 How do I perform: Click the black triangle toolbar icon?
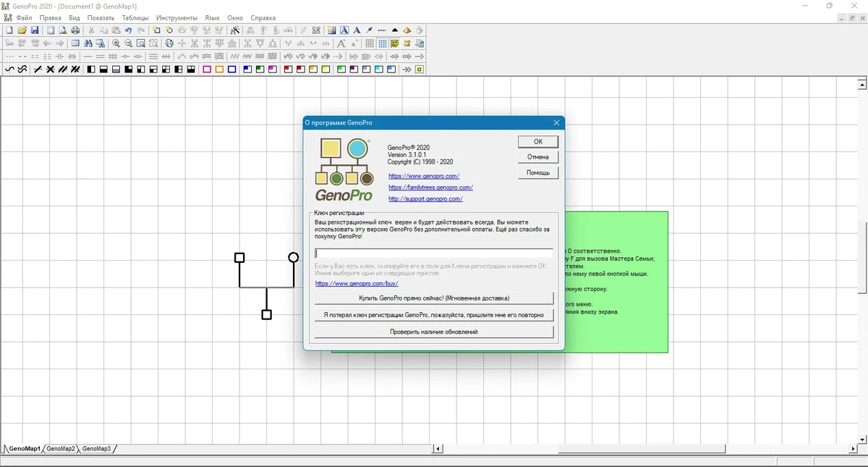click(395, 30)
